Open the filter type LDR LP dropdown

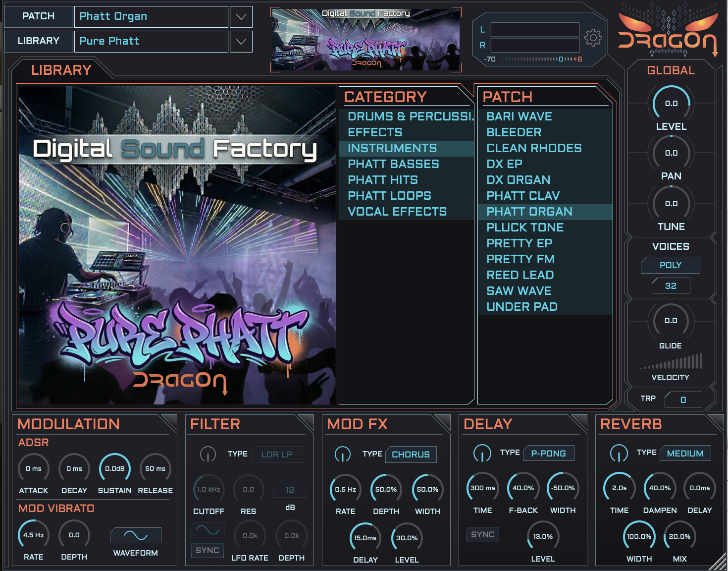pyautogui.click(x=277, y=455)
